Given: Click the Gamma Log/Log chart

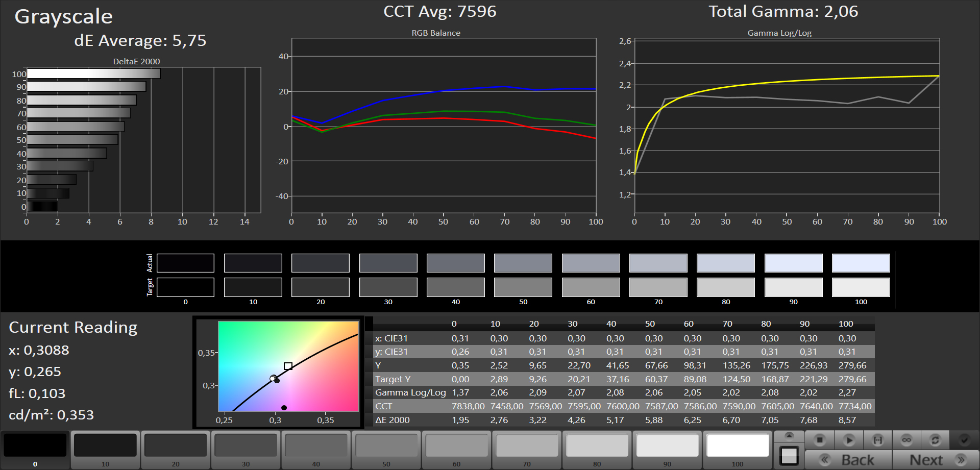Looking at the screenshot, I should click(787, 126).
